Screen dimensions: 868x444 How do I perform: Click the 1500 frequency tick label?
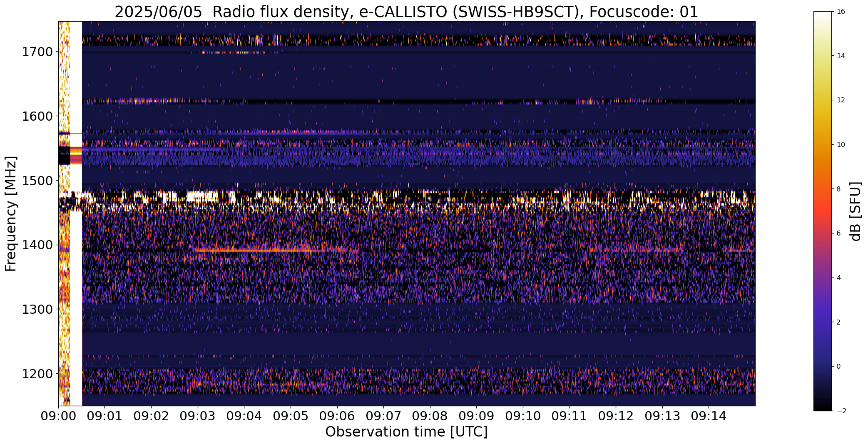point(37,181)
